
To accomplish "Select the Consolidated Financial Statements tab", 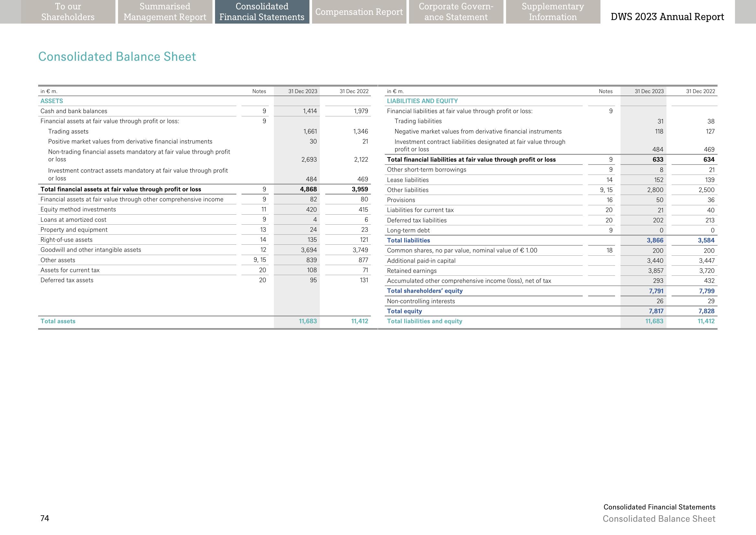I will tap(262, 12).
